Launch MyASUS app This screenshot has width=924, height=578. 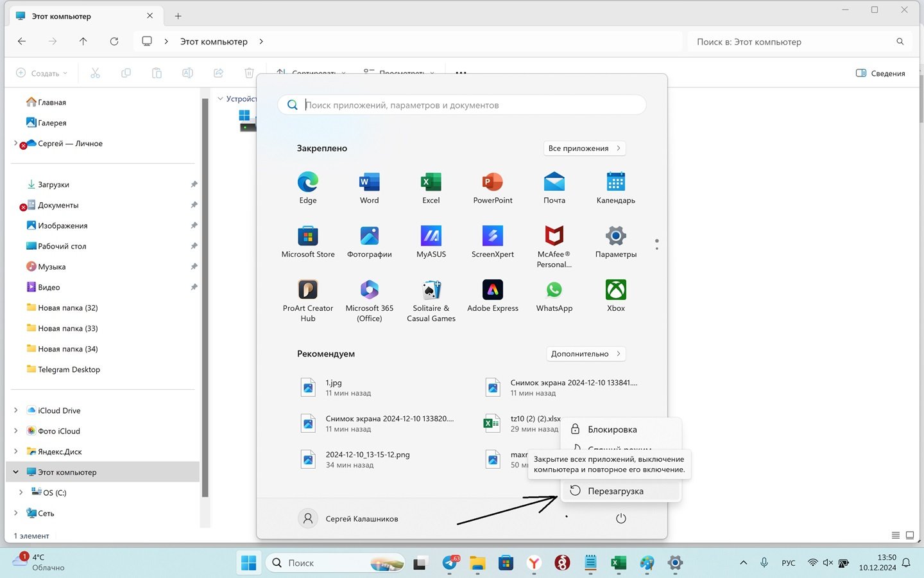pos(431,241)
